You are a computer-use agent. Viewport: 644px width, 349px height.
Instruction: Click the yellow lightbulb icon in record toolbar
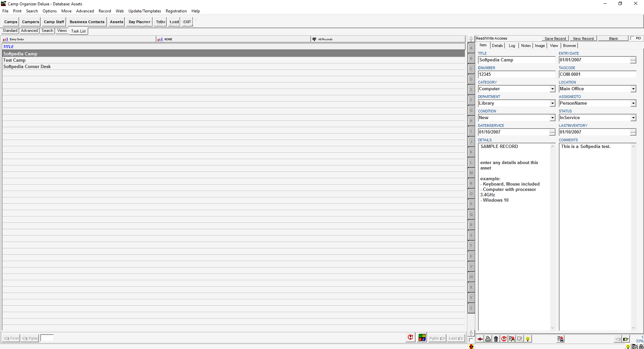pos(528,339)
